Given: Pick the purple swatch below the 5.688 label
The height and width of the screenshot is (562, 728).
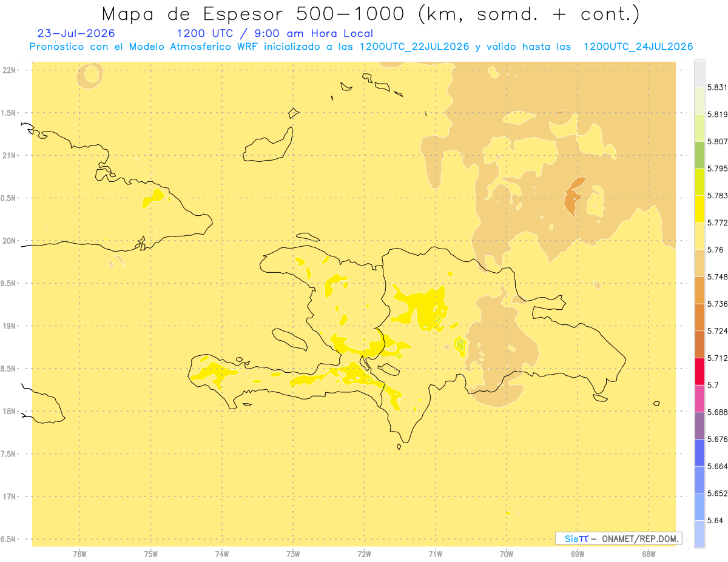Looking at the screenshot, I should point(699,425).
